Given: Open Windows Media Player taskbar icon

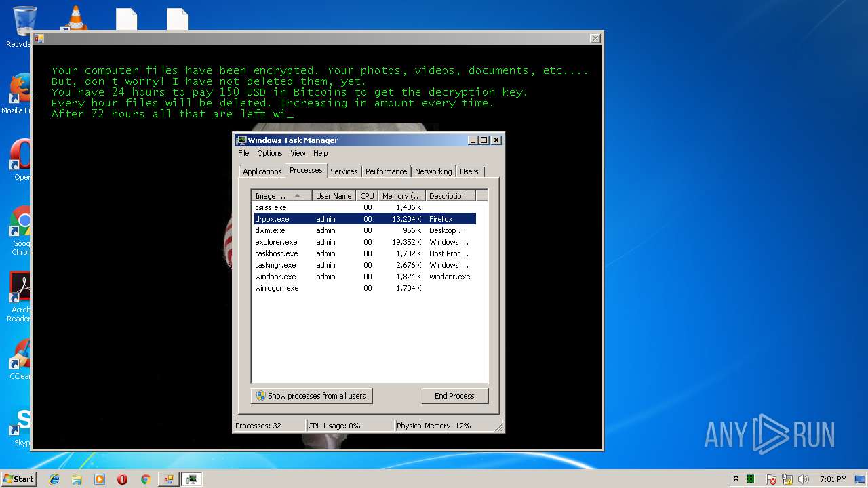Looking at the screenshot, I should 100,479.
